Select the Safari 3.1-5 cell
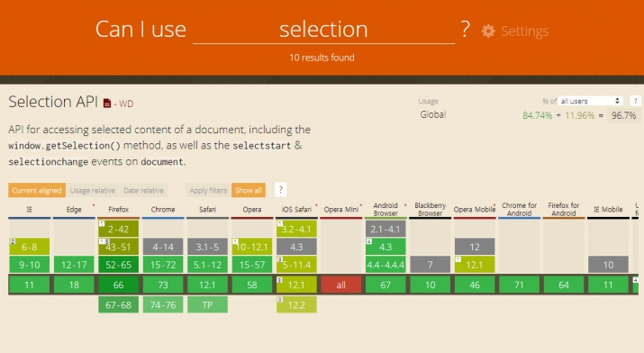Viewport: 644px width, 353px height. (x=207, y=247)
